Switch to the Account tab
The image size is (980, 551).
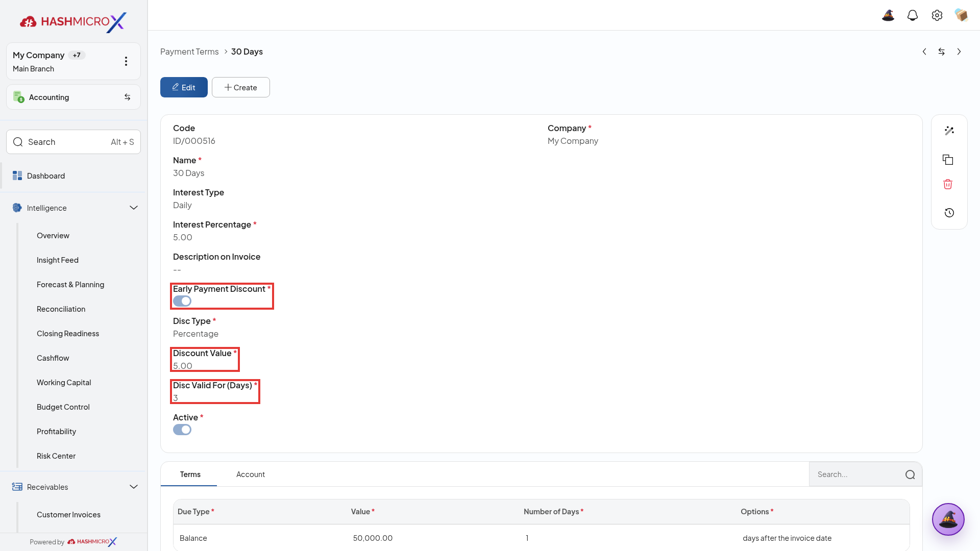tap(251, 474)
